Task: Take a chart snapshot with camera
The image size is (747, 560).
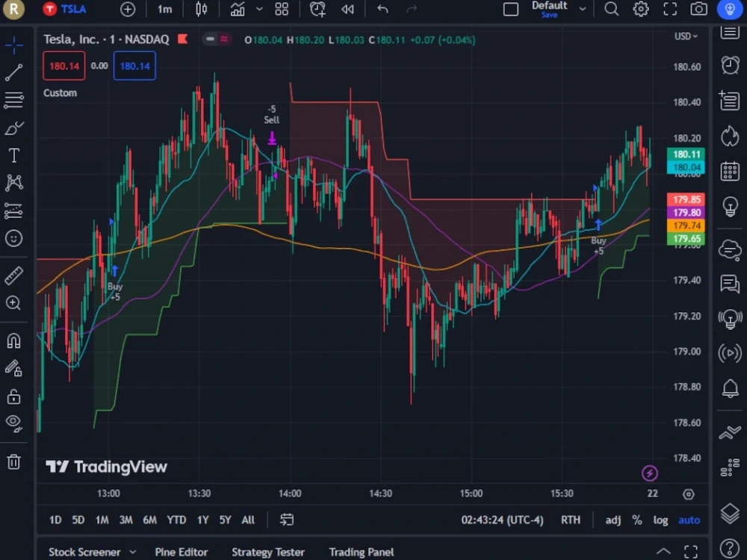Action: [x=699, y=9]
